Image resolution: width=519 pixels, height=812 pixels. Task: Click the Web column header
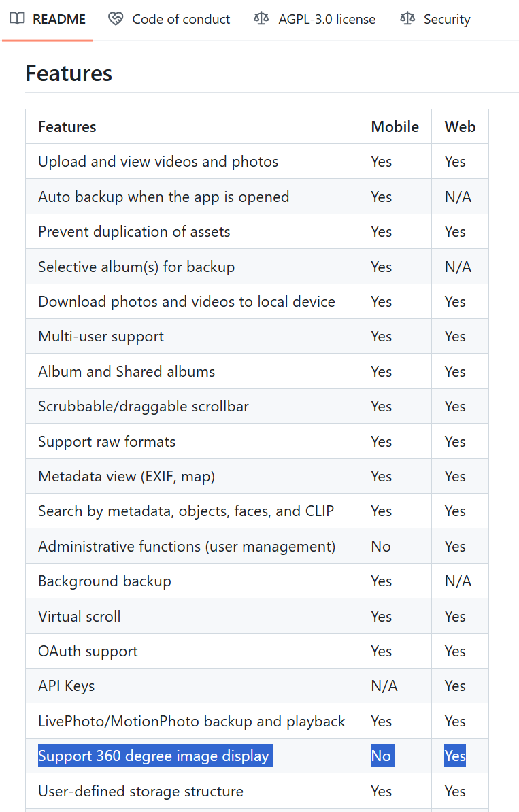click(460, 126)
